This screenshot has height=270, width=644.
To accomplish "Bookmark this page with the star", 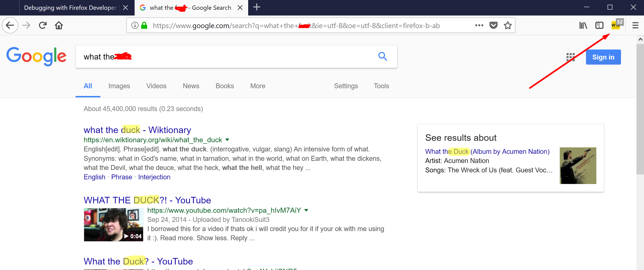I will [x=508, y=25].
